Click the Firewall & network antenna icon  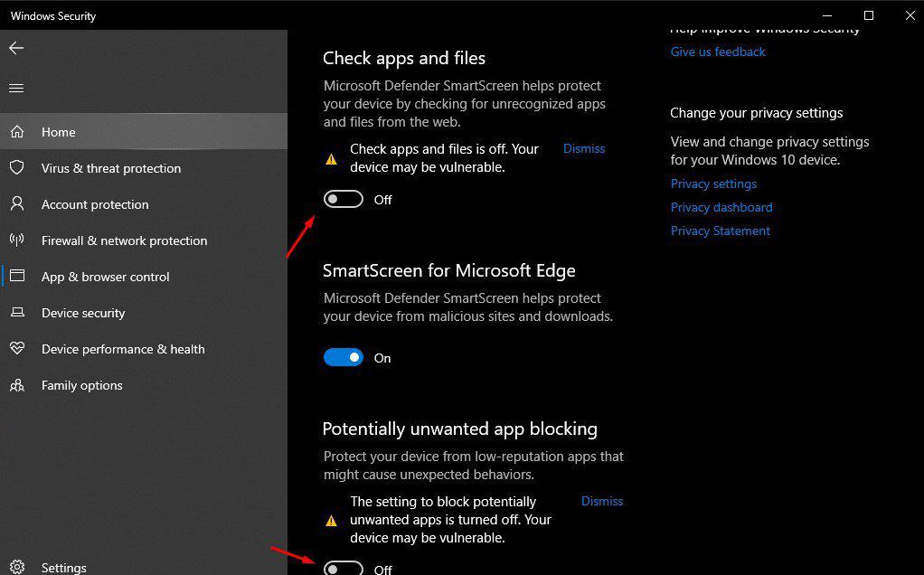[17, 240]
